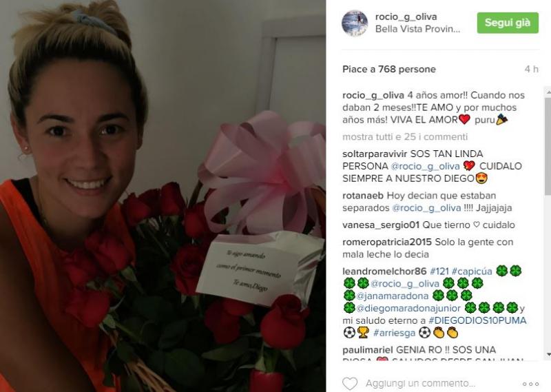
Task: Open the three-dots more options menu
Action: 530,384
